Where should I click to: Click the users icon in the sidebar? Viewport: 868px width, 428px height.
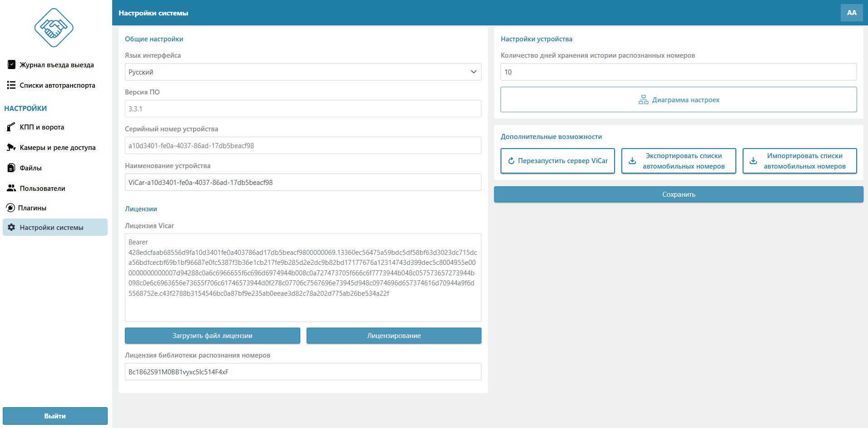11,188
